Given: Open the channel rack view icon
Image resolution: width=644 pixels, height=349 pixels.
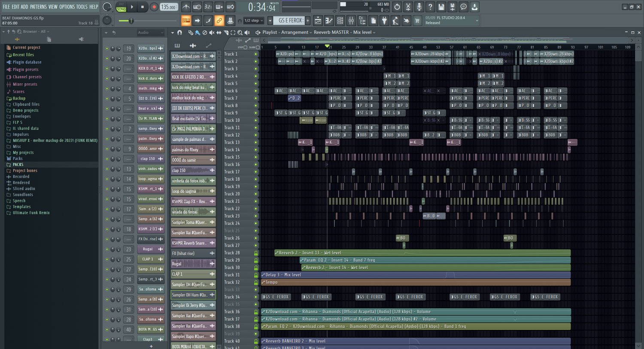Looking at the screenshot, I should 340,21.
